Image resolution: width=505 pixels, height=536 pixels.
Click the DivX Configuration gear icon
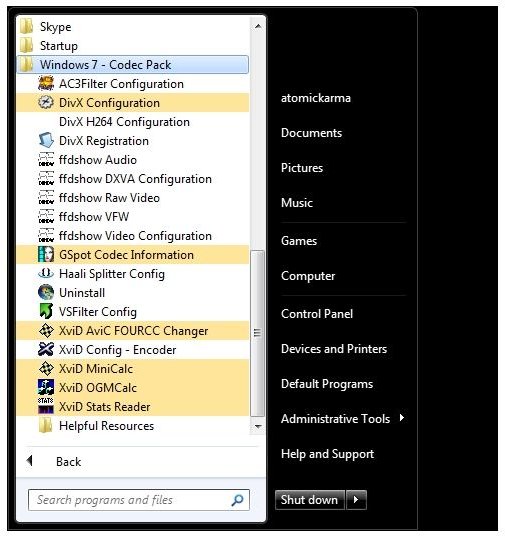coord(46,103)
